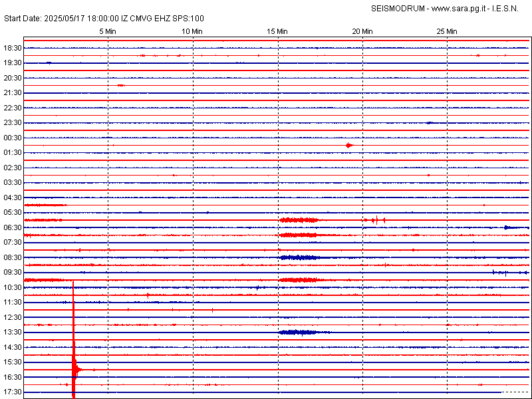
Task: Select the 21:30 row label
Action: (13, 93)
